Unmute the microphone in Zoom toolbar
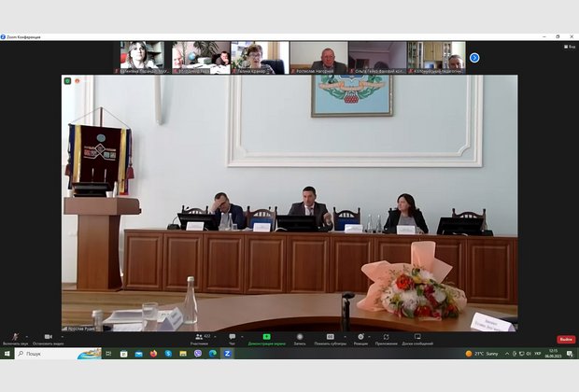This screenshot has width=579, height=392. [x=16, y=339]
